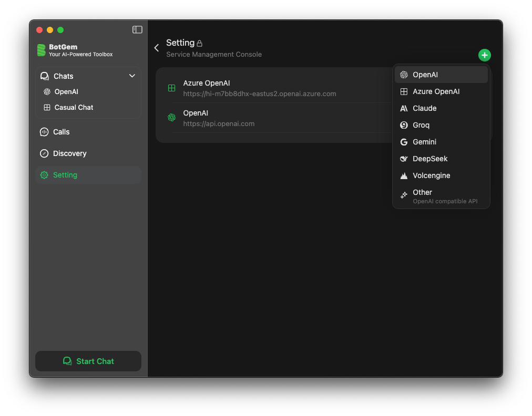Viewport: 532px width, 416px height.
Task: Open the Azure OpenAI service entry
Action: pyautogui.click(x=274, y=88)
